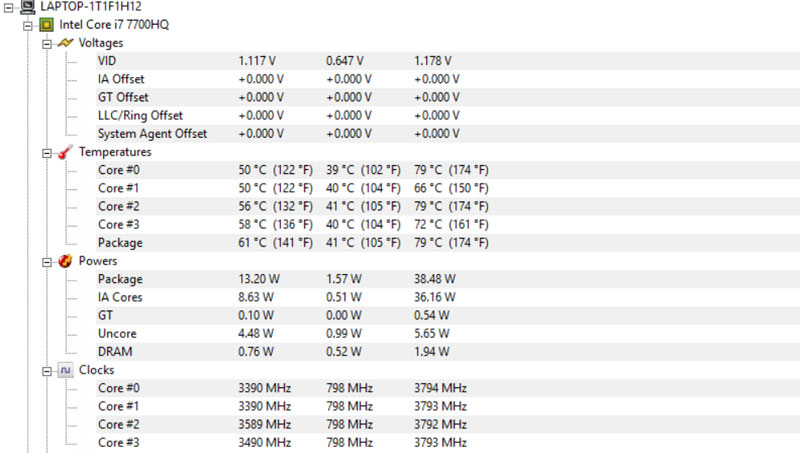This screenshot has height=453, width=800.
Task: Click the 61 °C (141 °F) Package temperature
Action: coord(276,243)
